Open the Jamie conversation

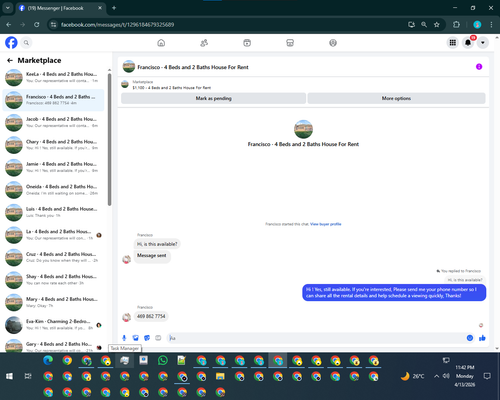(53, 167)
